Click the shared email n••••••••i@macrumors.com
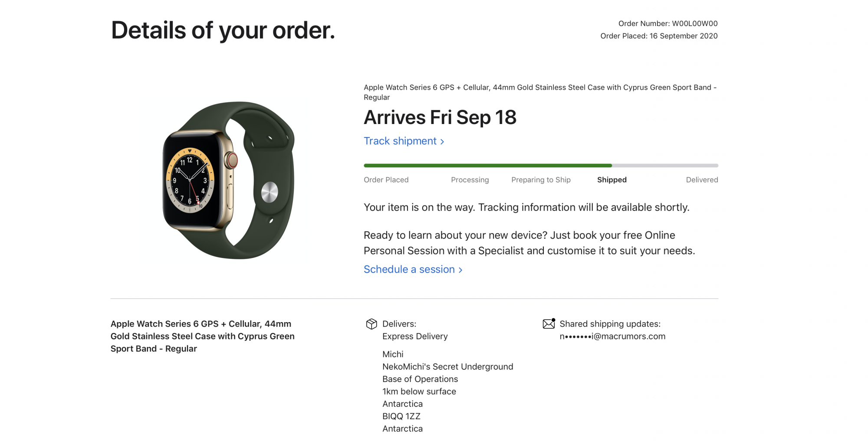This screenshot has width=868, height=444. point(612,336)
